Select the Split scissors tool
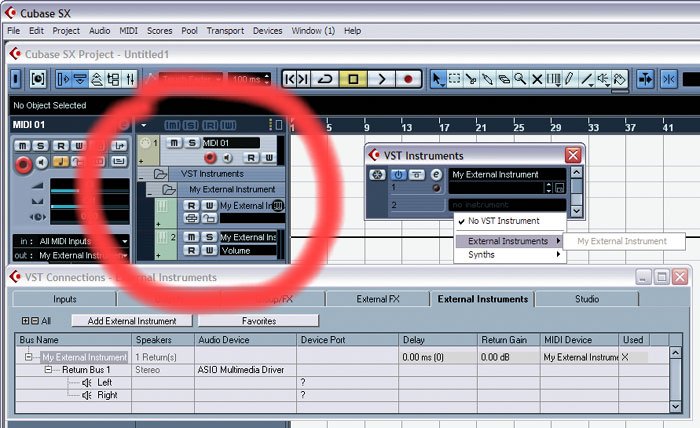Screen dimensions: 700x428 (x=471, y=79)
